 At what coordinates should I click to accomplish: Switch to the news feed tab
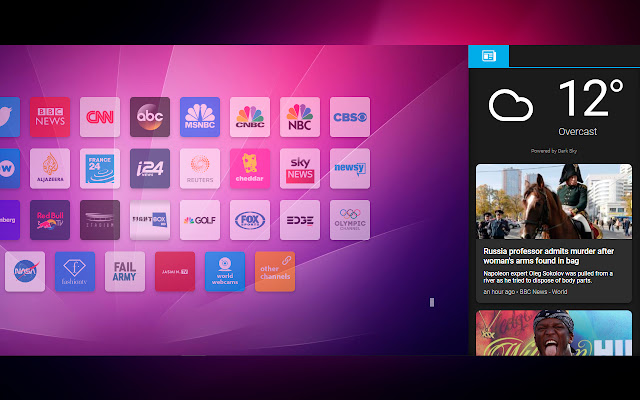(x=489, y=56)
